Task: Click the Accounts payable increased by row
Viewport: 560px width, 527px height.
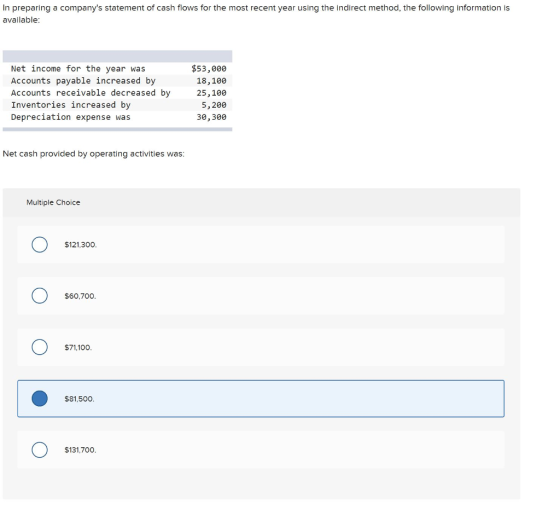Action: (118, 81)
